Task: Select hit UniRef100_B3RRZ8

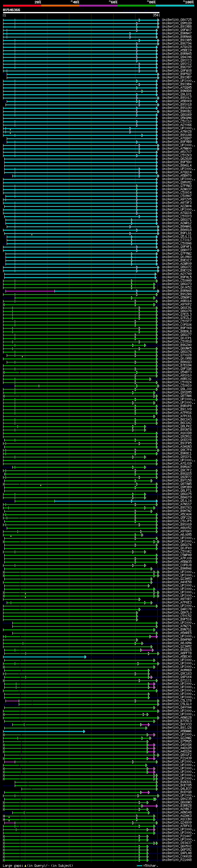Action: [177, 805]
